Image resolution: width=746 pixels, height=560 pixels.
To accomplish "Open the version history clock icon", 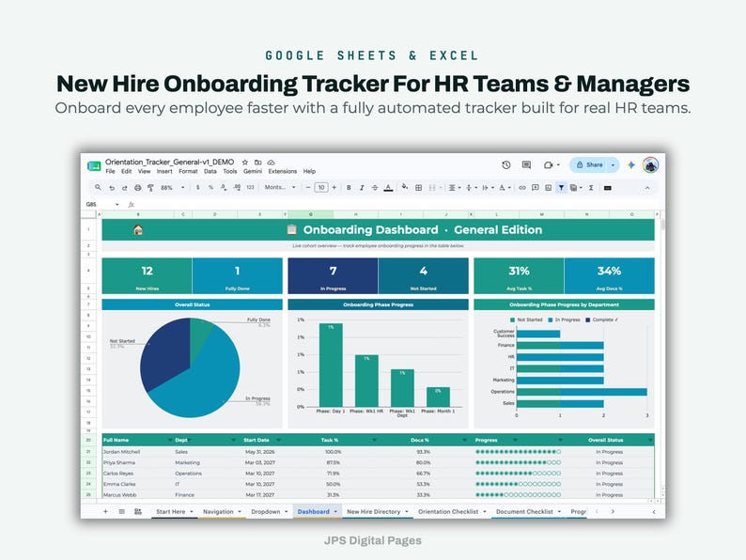I will (x=506, y=165).
